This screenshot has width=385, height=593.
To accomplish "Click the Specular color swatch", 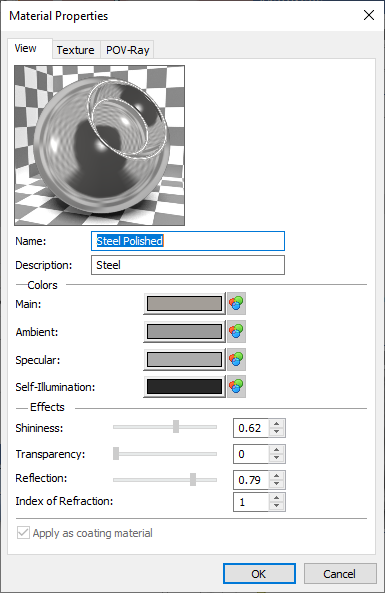I will pos(185,359).
